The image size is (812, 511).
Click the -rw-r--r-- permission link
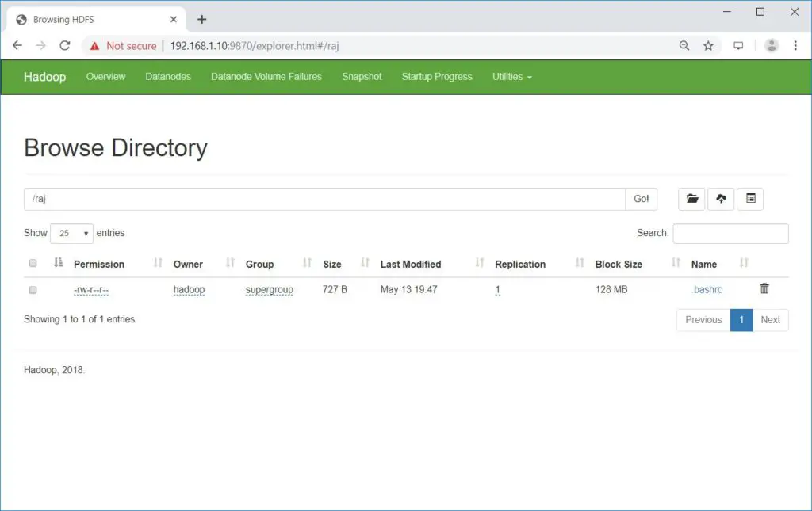click(x=91, y=290)
